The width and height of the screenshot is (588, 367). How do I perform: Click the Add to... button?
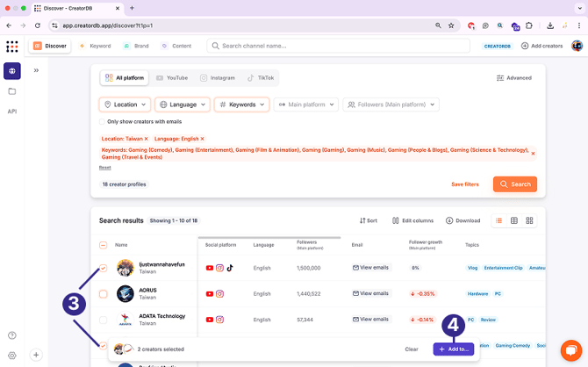pyautogui.click(x=454, y=349)
